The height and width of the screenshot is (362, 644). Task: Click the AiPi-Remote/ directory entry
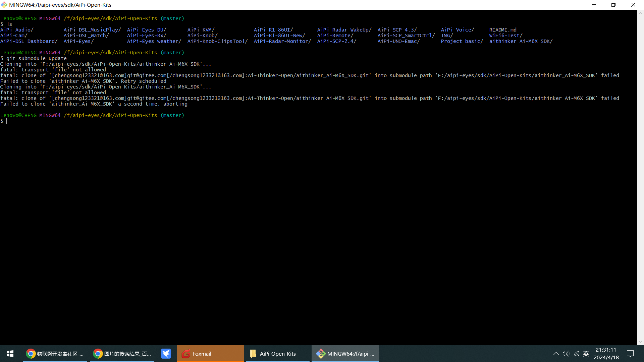click(x=335, y=36)
